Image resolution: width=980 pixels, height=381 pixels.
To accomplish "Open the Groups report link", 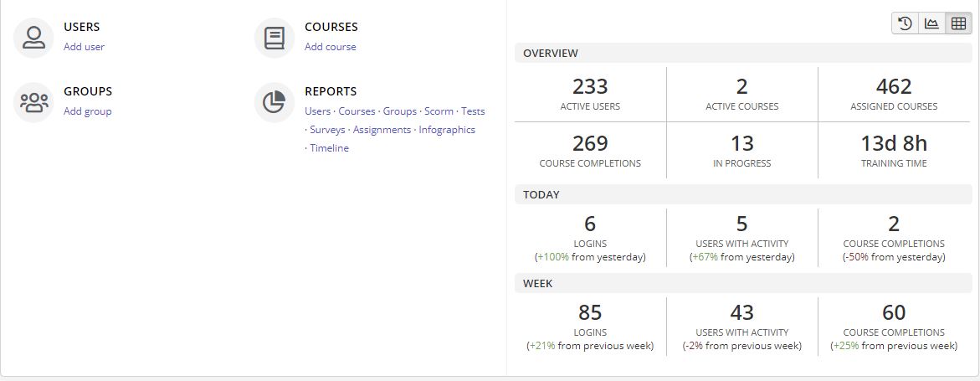I will pyautogui.click(x=399, y=111).
